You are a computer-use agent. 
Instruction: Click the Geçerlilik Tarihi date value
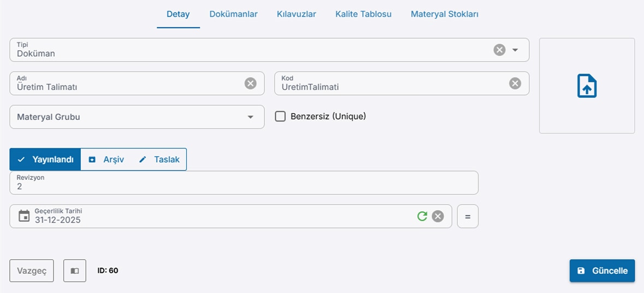click(57, 220)
